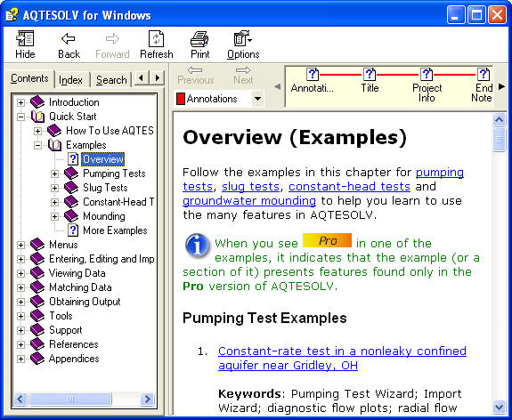512x420 pixels.
Task: Click the disabled Forward toolbar arrow
Action: tap(112, 39)
